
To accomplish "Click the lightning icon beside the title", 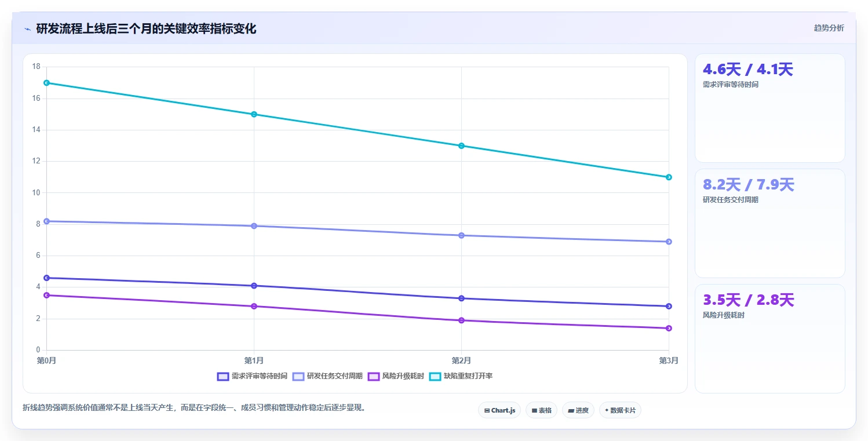I will click(27, 29).
